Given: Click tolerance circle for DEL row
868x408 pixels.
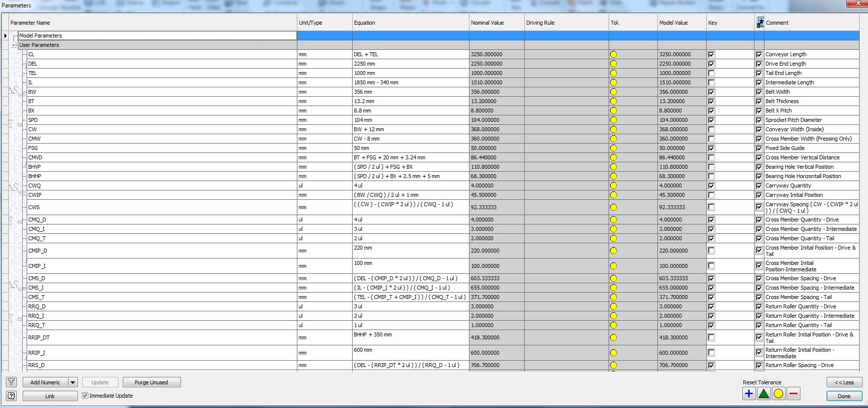Looking at the screenshot, I should (x=614, y=64).
